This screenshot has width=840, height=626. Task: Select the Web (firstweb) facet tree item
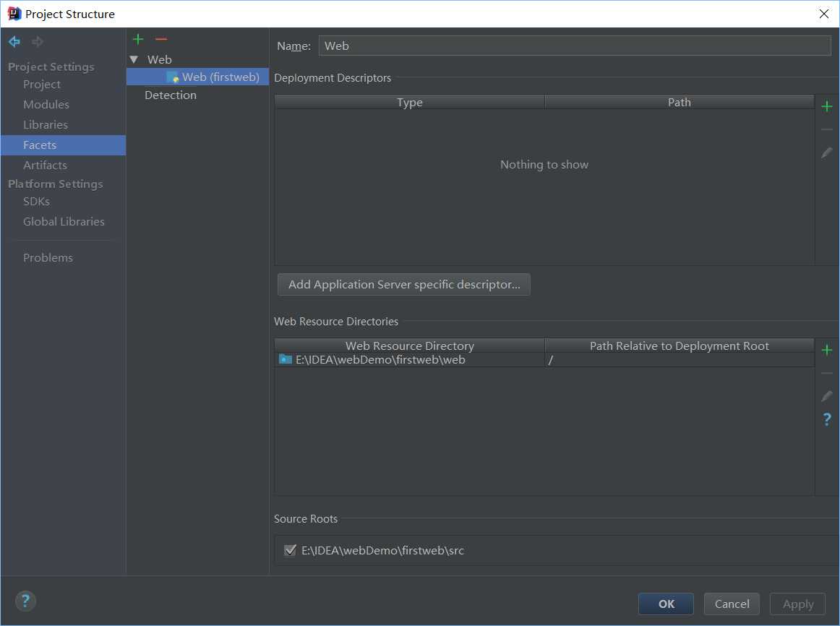tap(197, 77)
